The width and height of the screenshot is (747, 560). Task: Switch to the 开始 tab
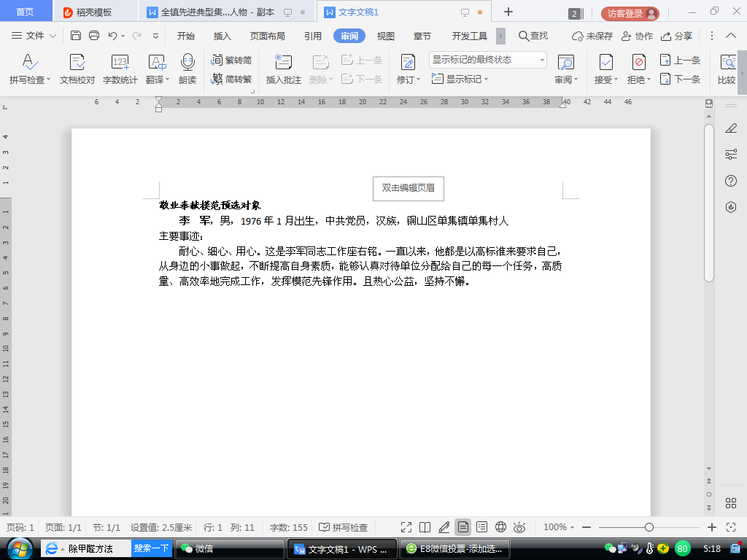click(x=186, y=36)
